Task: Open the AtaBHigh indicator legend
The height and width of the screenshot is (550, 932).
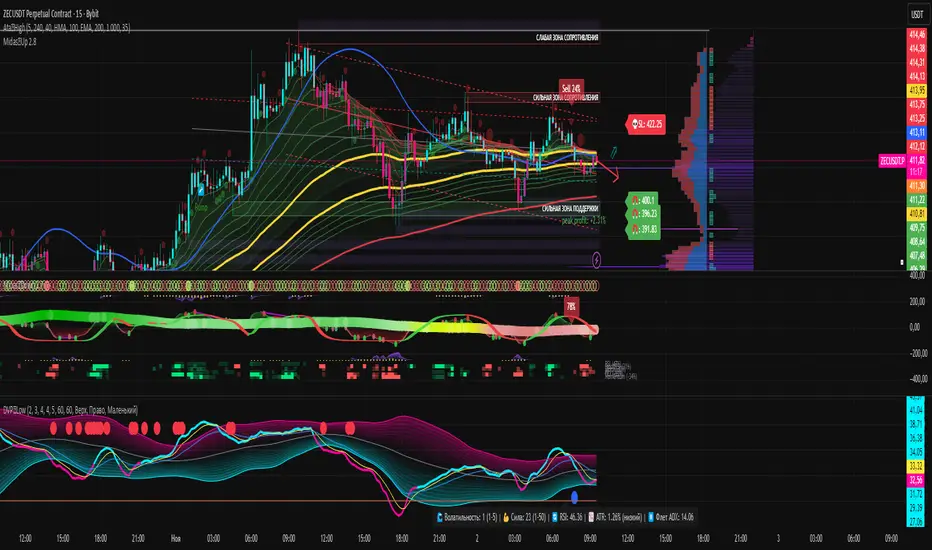Action: (66, 27)
